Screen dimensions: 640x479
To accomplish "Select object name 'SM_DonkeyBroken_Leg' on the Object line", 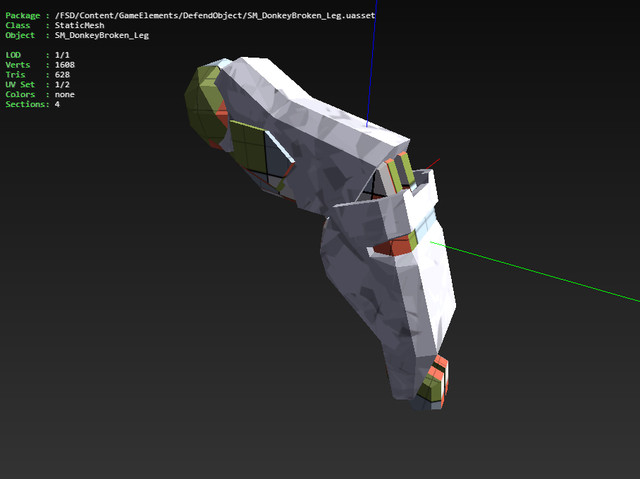I will [x=102, y=35].
